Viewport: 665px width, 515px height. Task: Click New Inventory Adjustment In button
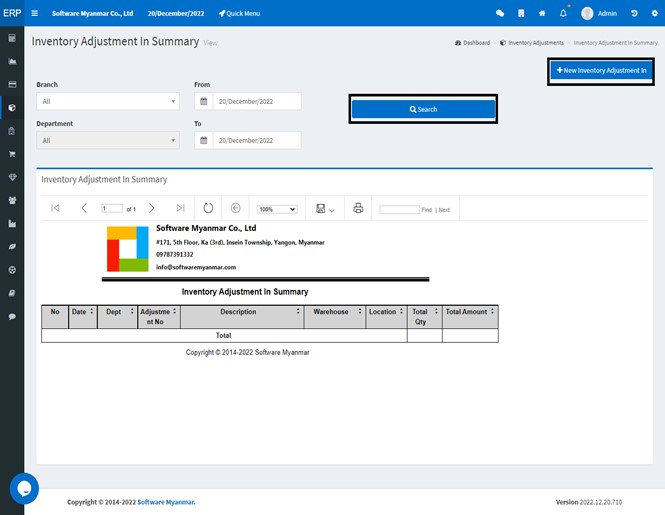[601, 70]
